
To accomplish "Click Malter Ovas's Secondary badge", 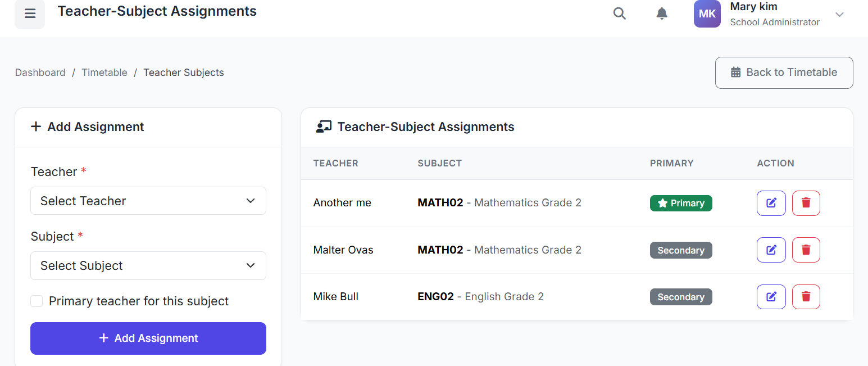I will pos(680,250).
